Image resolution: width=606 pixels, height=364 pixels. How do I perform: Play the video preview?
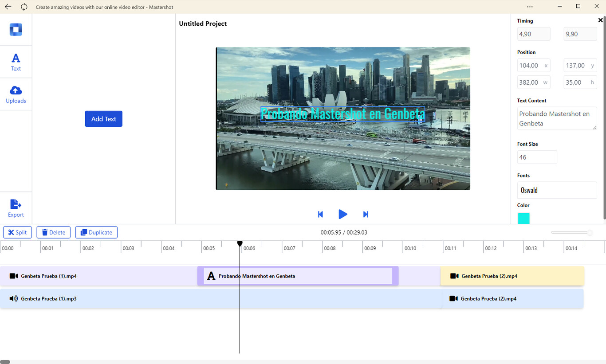(343, 214)
